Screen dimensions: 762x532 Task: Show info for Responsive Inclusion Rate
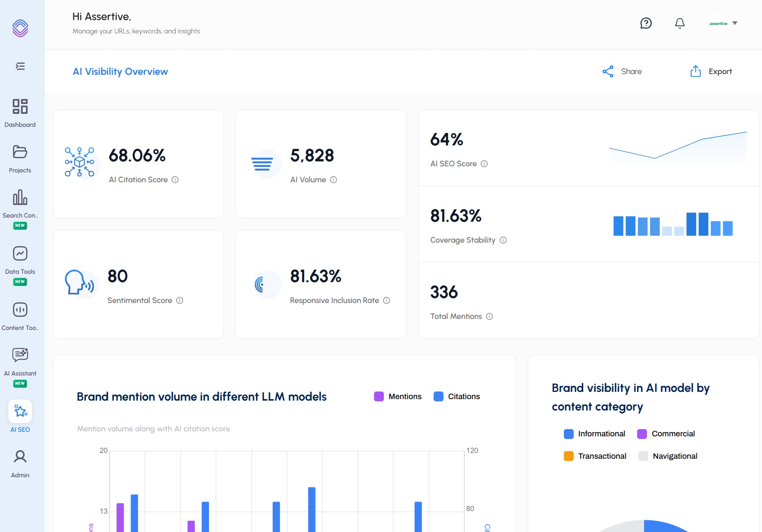pos(387,300)
